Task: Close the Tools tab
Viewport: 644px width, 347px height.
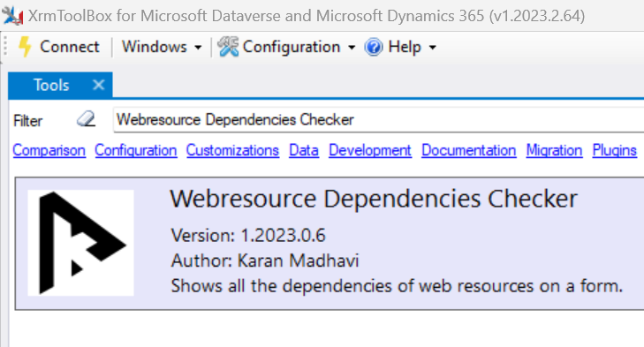Action: [x=99, y=85]
